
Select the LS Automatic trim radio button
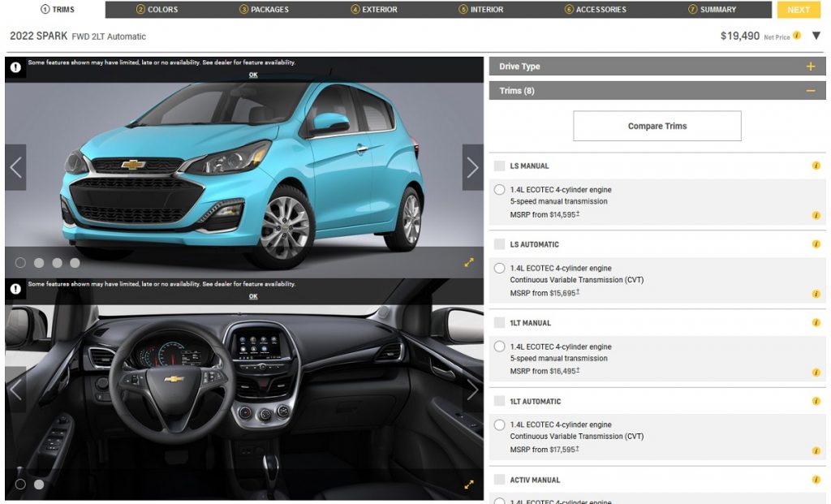click(499, 268)
